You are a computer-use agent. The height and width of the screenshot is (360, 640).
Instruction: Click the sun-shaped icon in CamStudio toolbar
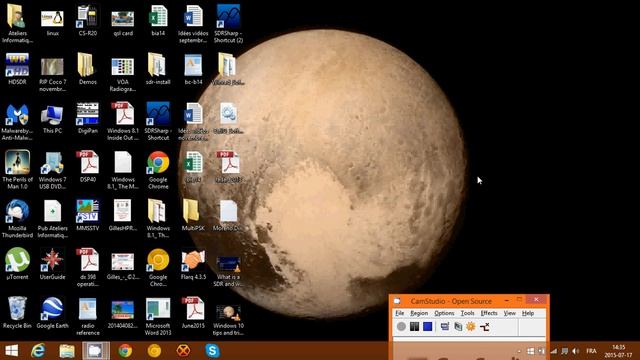tap(471, 327)
